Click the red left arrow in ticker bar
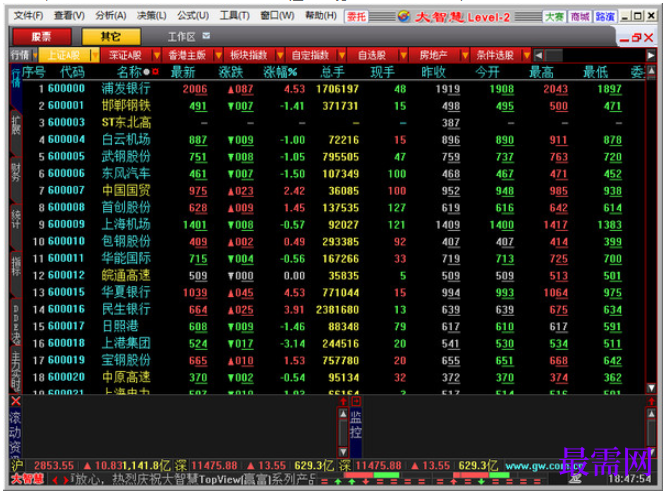 [55, 480]
